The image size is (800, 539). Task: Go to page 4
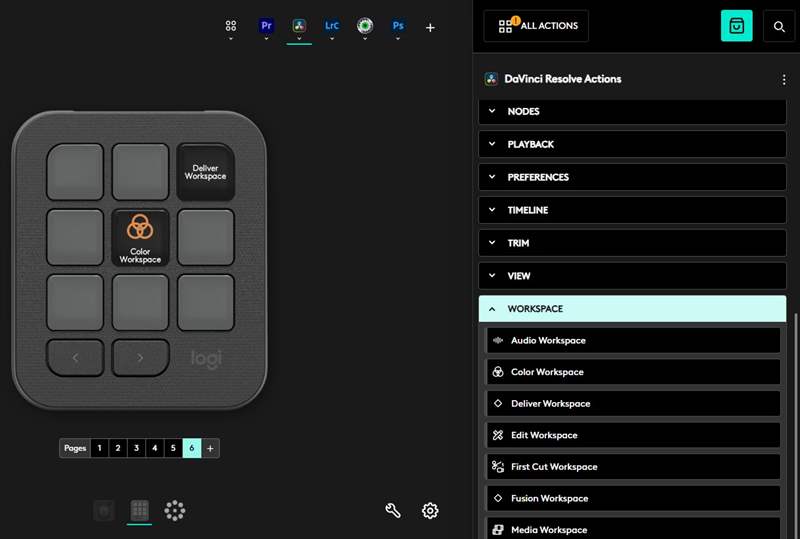tap(155, 448)
